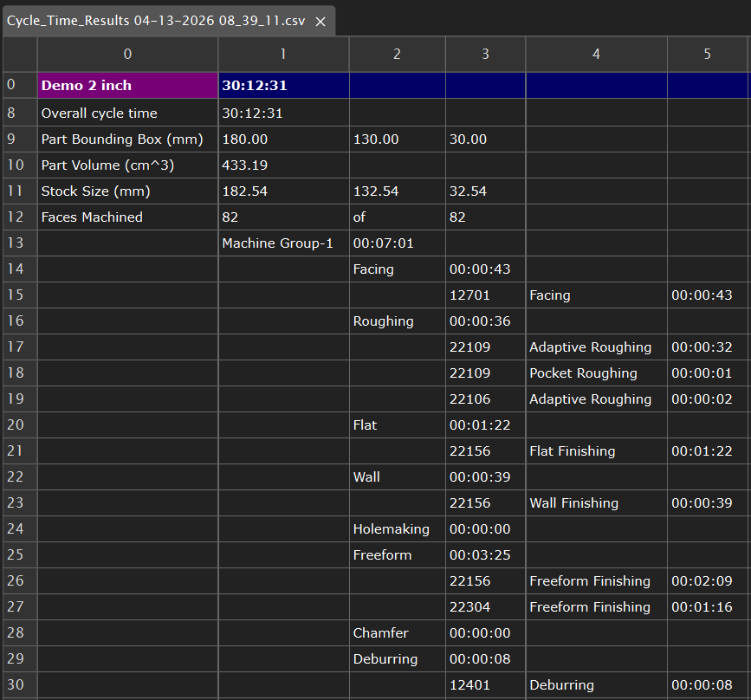Click the 'of' cell in Faces Machined row
The width and height of the screenshot is (751, 700).
(397, 217)
